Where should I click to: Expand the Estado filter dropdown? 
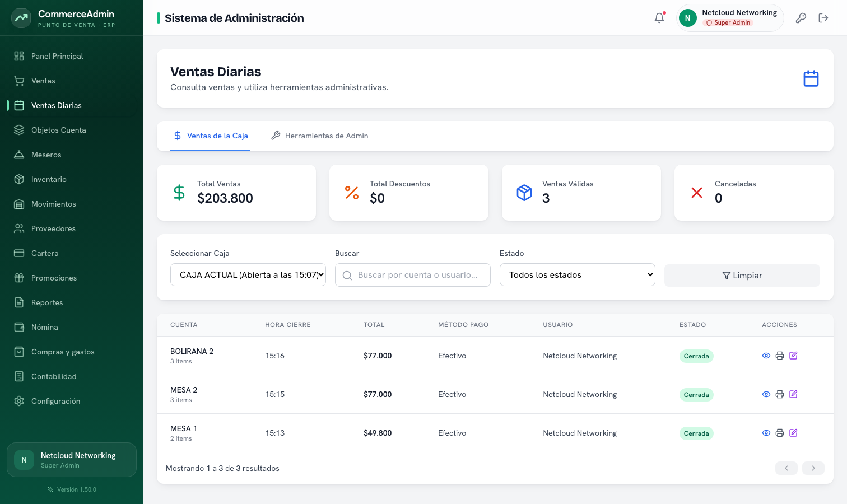pyautogui.click(x=578, y=275)
